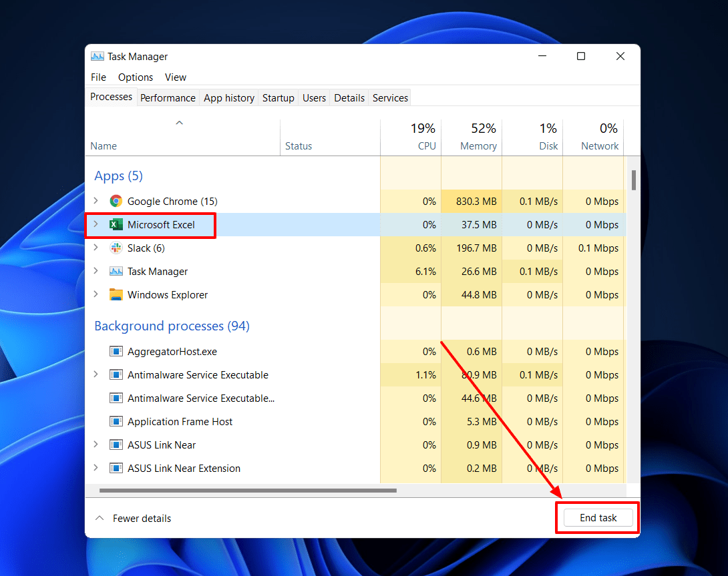Expand the ASUS Link Near Extension entry

[x=96, y=467]
